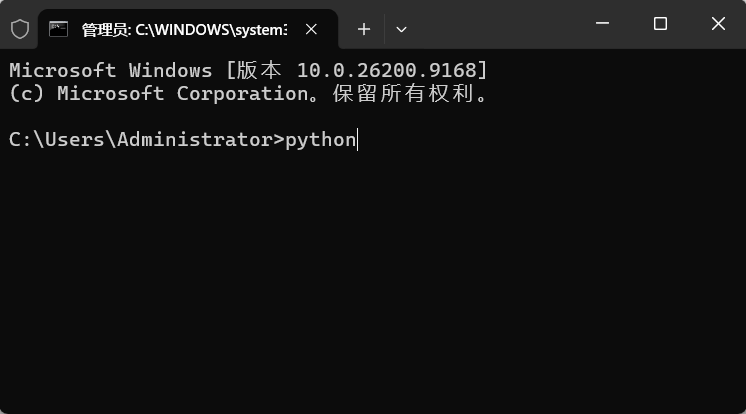Screen dimensions: 746x414
Task: Open a new tab with the plus button
Action: [x=364, y=30]
